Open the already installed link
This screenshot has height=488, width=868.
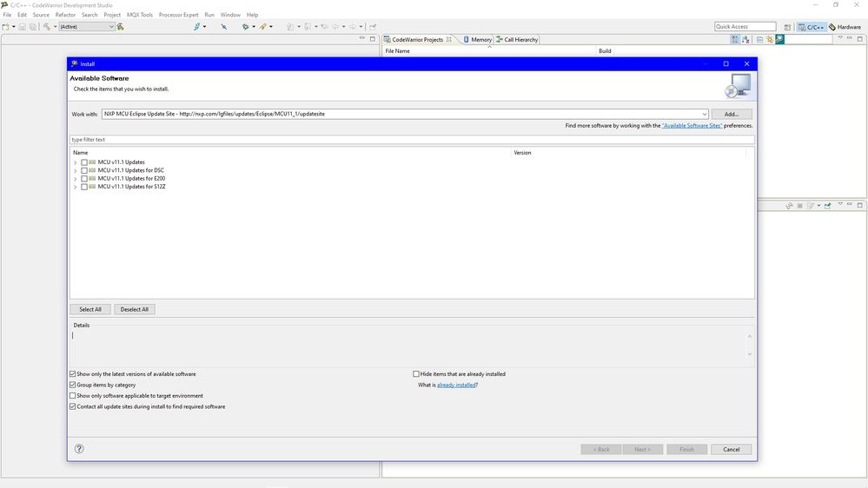457,385
